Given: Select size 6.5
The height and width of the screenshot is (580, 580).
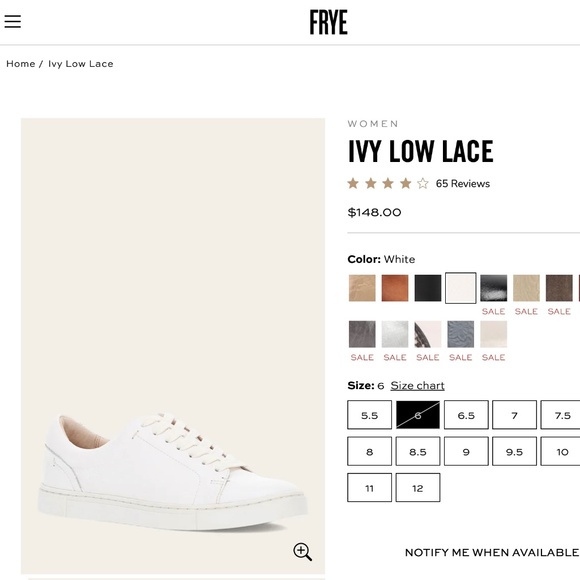Looking at the screenshot, I should [x=466, y=415].
